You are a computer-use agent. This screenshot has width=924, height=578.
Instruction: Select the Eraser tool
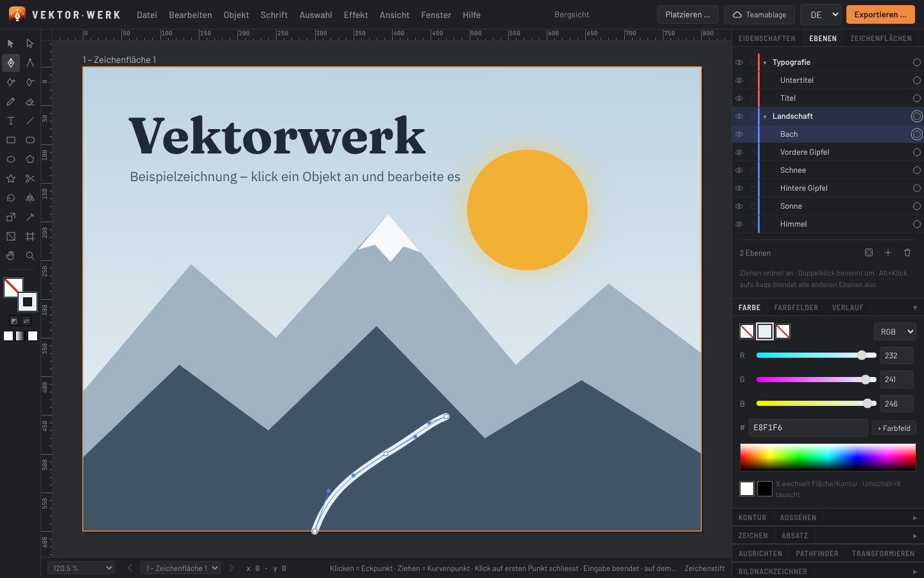[x=30, y=101]
